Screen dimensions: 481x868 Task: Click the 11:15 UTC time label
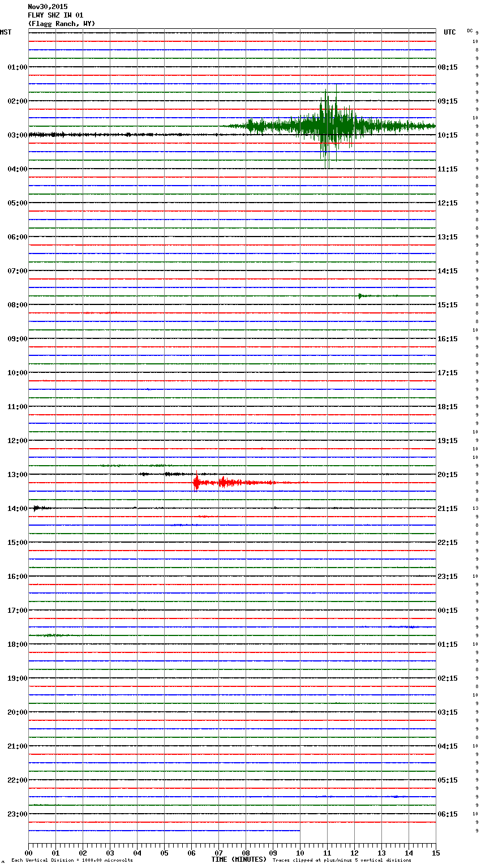[448, 169]
